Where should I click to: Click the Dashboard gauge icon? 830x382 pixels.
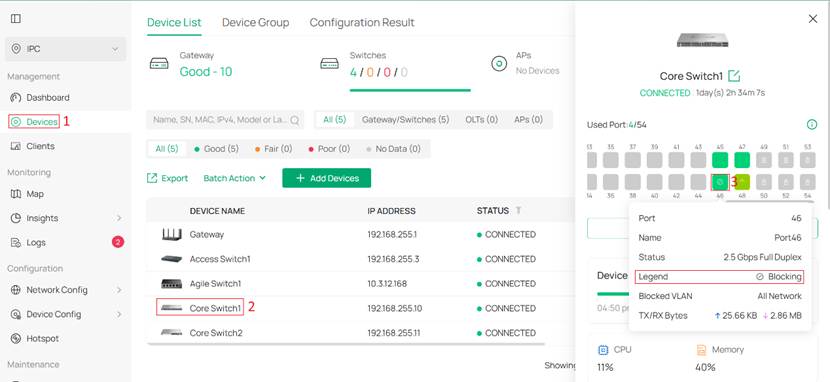click(x=16, y=97)
